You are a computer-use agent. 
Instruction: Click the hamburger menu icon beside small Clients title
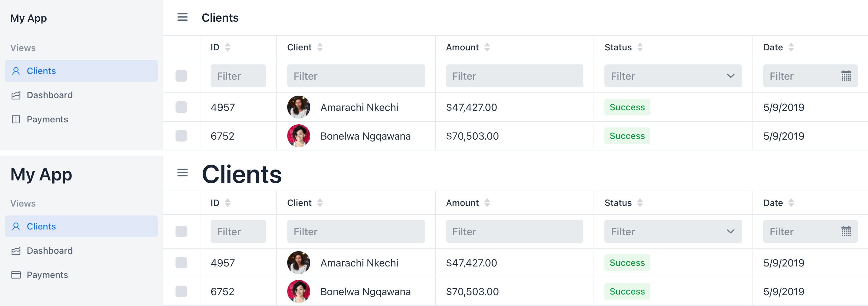click(x=182, y=17)
